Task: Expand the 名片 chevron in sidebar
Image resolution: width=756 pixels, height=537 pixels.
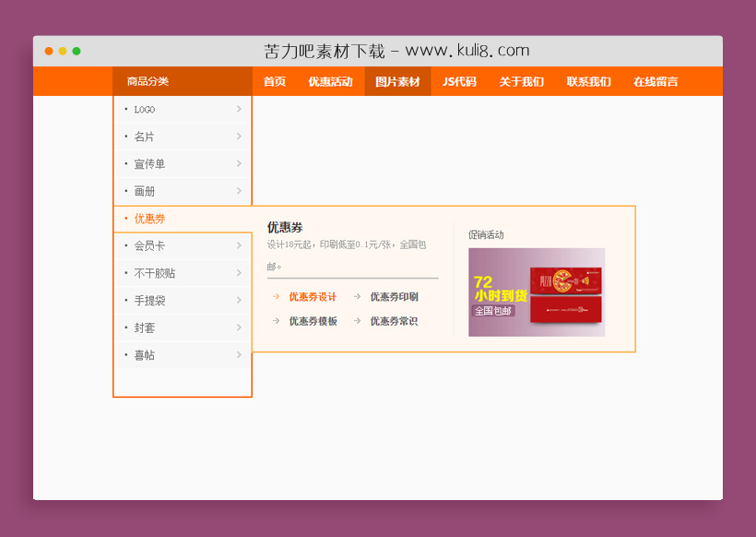Action: coord(240,137)
